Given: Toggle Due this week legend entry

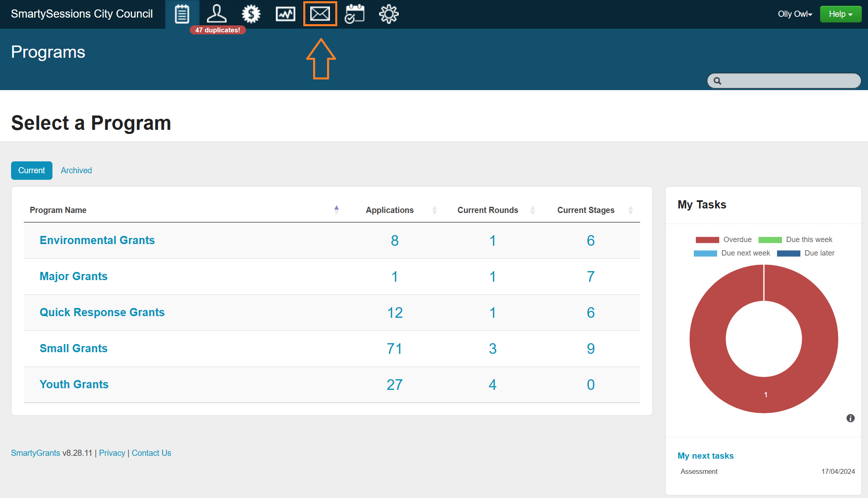Looking at the screenshot, I should pos(795,240).
